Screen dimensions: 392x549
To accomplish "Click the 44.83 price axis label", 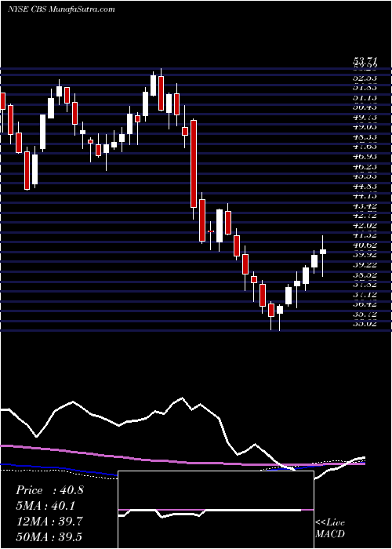I will pos(365,187).
